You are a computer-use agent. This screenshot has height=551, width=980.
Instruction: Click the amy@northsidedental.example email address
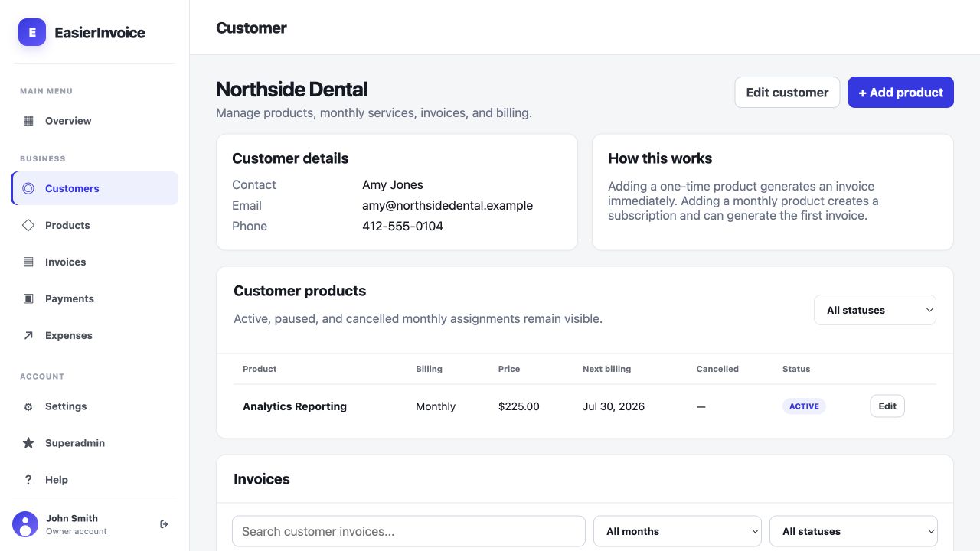pyautogui.click(x=447, y=205)
